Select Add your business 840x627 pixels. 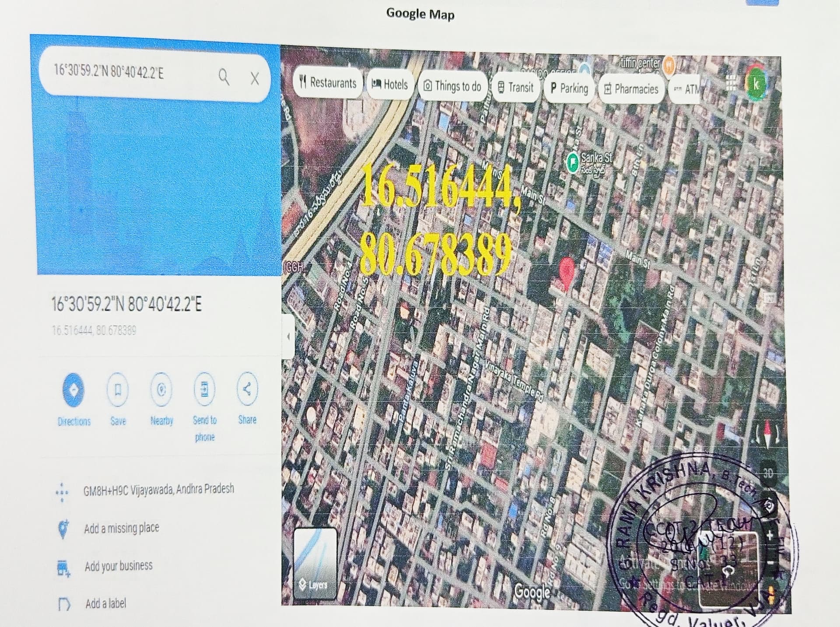tap(119, 566)
